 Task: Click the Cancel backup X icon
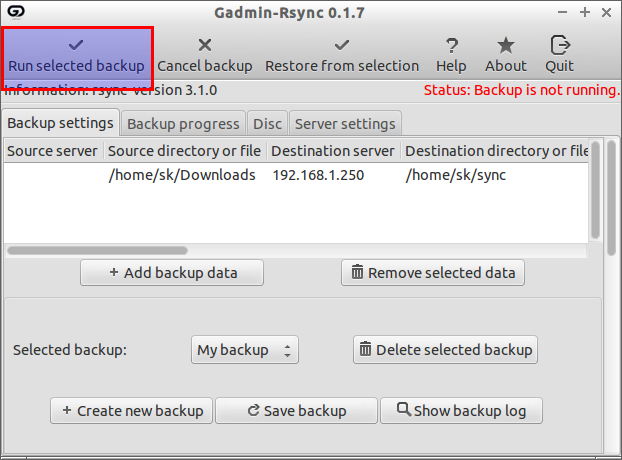(x=205, y=45)
